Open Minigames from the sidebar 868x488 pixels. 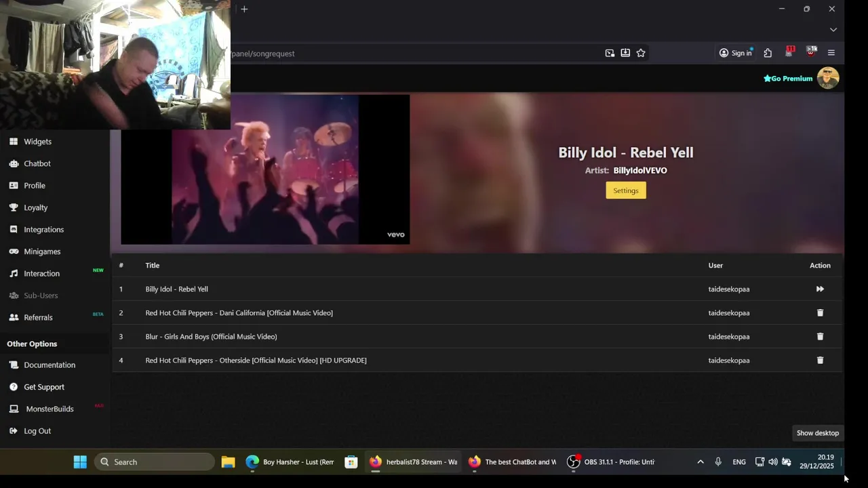tap(42, 251)
